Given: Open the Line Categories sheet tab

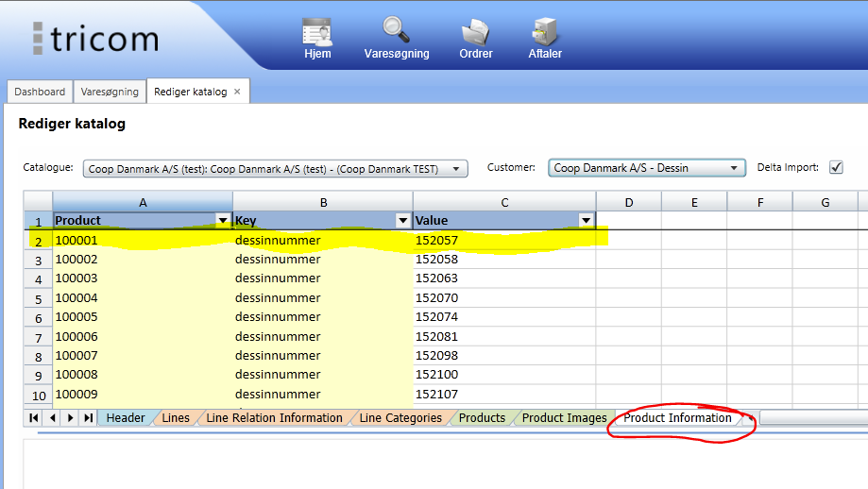Looking at the screenshot, I should pyautogui.click(x=400, y=417).
